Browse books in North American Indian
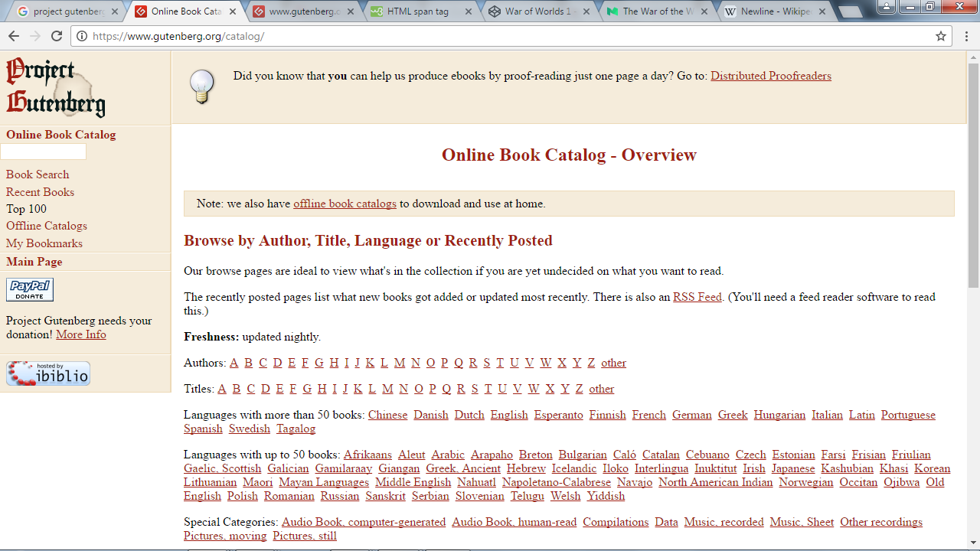The height and width of the screenshot is (551, 980). [x=715, y=482]
